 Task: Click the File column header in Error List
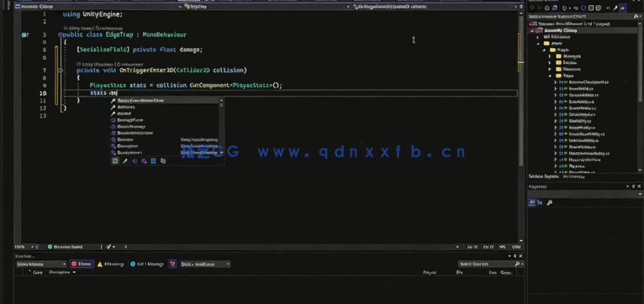tap(460, 272)
